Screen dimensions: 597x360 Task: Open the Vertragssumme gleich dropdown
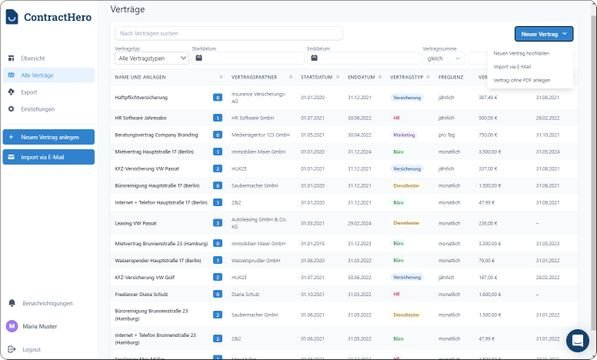444,58
